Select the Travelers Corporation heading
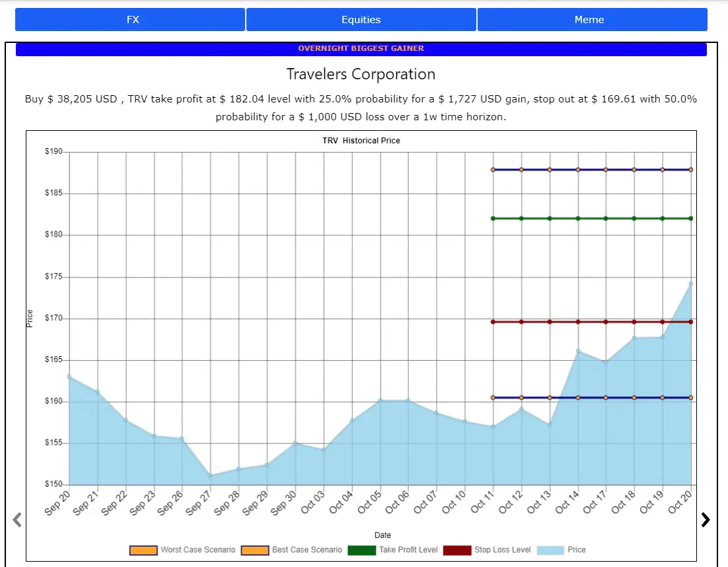This screenshot has height=567, width=728. (361, 74)
